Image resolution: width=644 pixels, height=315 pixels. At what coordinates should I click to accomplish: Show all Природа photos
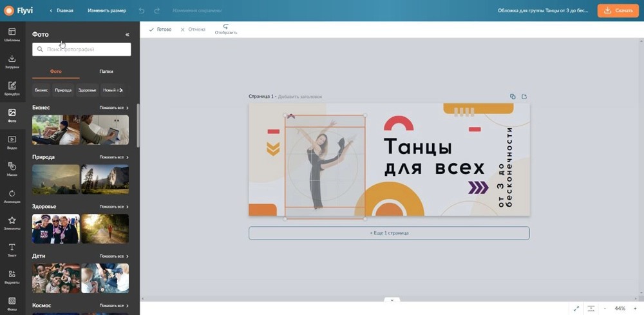point(114,157)
